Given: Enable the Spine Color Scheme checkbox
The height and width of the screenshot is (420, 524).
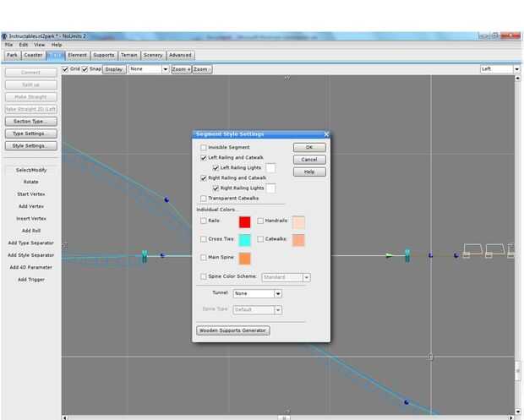Looking at the screenshot, I should click(x=203, y=276).
